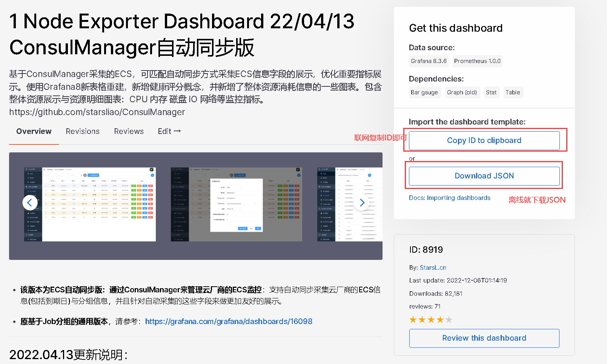The width and height of the screenshot is (607, 364).
Task: Review this dashboard button
Action: point(484,338)
